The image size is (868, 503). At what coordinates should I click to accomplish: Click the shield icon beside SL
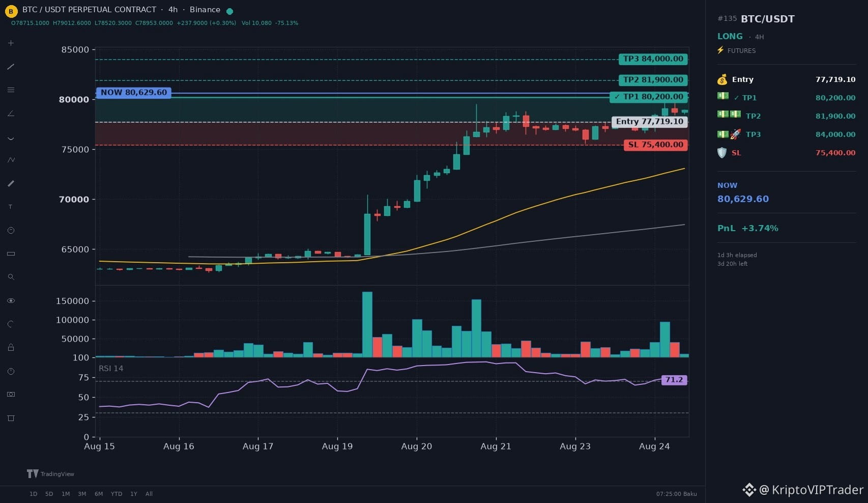722,153
